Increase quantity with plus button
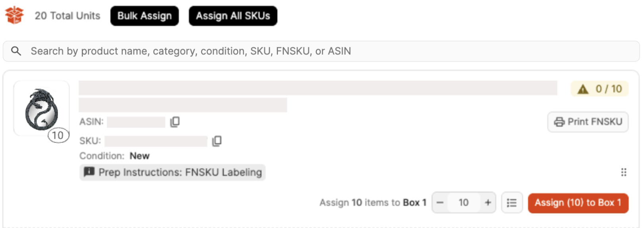This screenshot has width=644, height=228. click(x=488, y=203)
